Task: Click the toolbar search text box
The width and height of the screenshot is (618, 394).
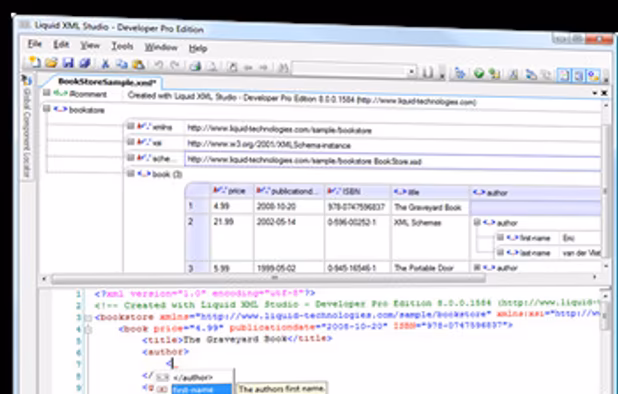Action: point(350,70)
